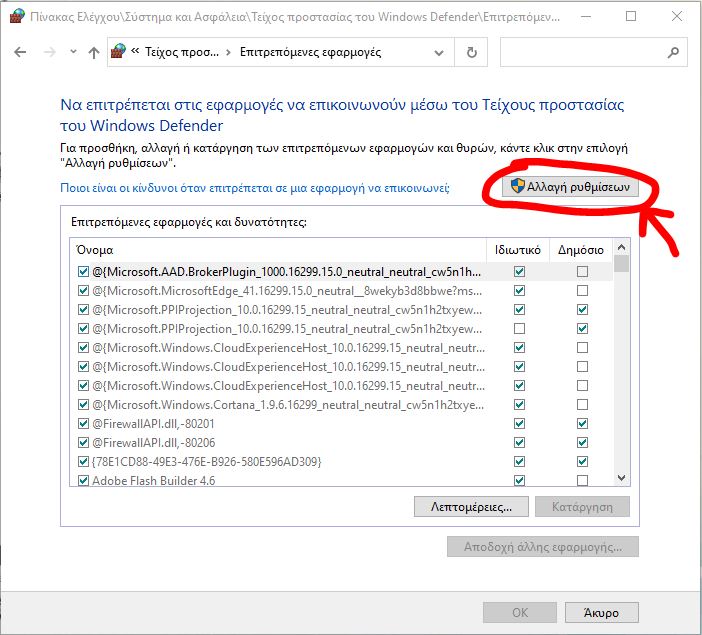Select the @FirewallAPI.dll,-80201 row text
Screen dimensions: 702x635
(153, 424)
